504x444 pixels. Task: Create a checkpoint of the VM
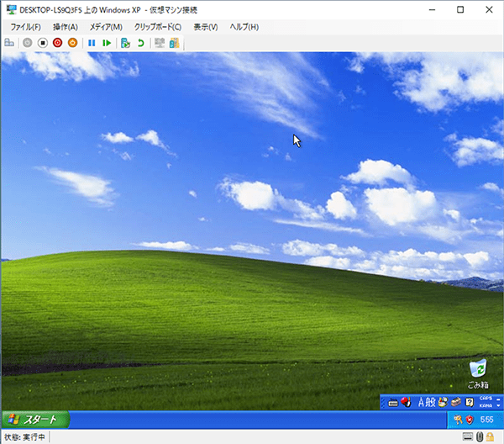(x=125, y=43)
